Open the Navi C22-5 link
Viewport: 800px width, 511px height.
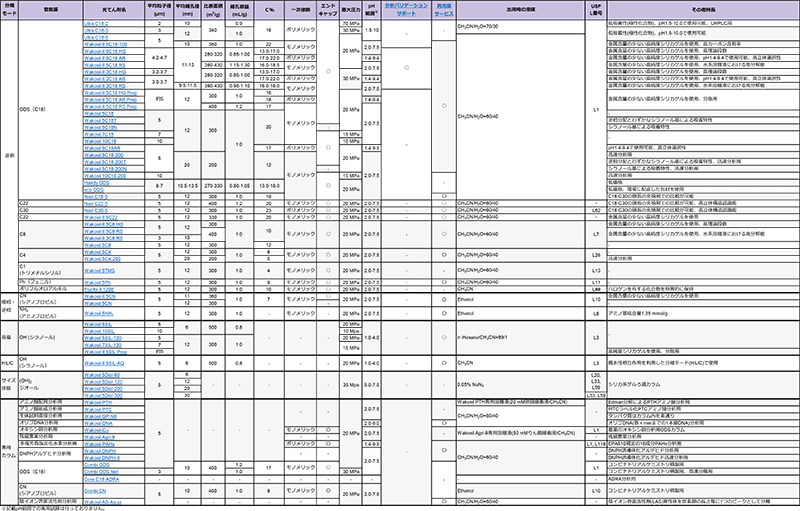click(96, 203)
